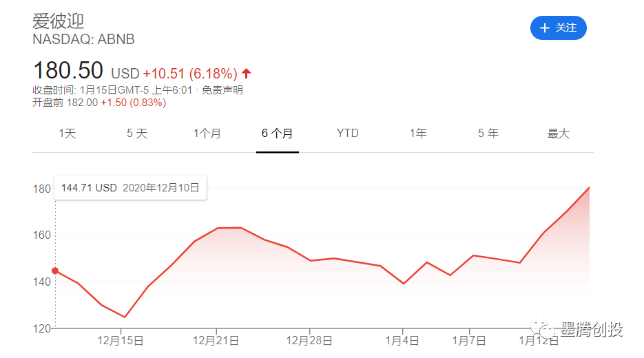
Task: Click the 关注 follow button
Action: point(558,28)
